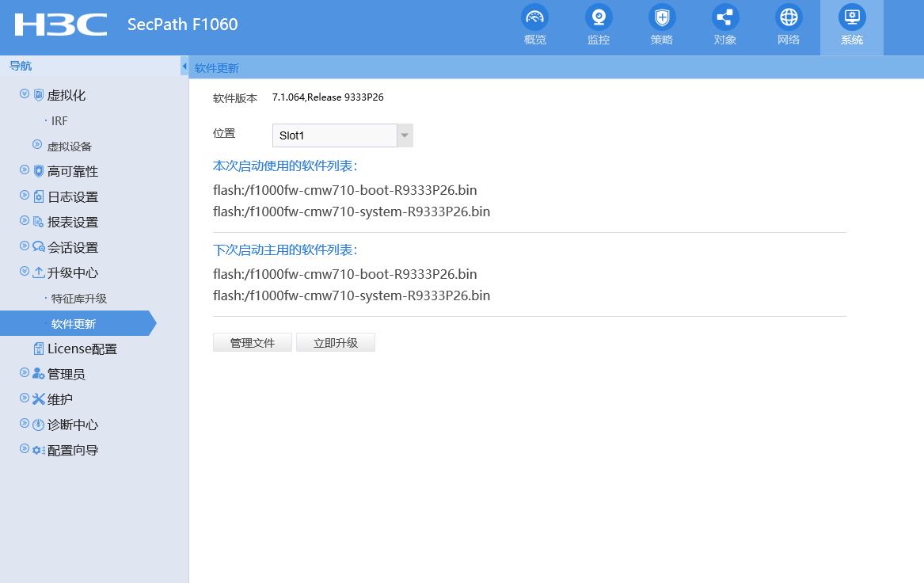
Task: Open the 特征库升级 navigation item
Action: (x=79, y=299)
